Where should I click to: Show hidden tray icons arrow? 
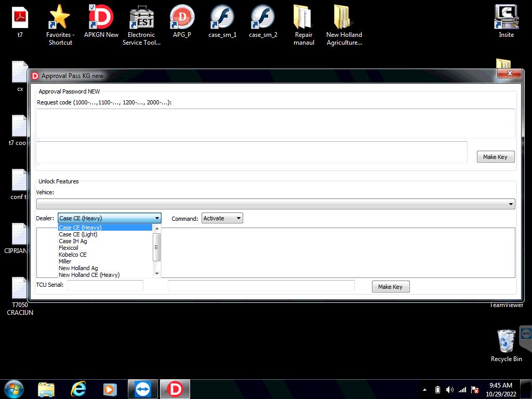click(424, 390)
